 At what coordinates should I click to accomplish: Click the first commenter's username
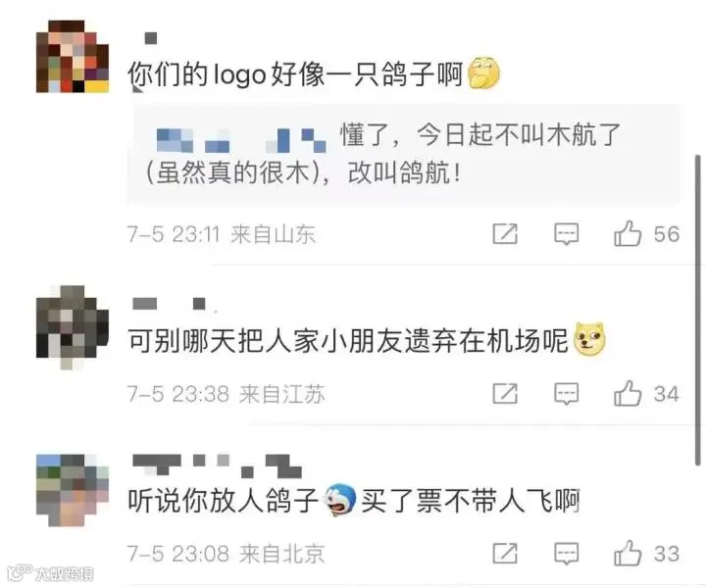(x=150, y=38)
